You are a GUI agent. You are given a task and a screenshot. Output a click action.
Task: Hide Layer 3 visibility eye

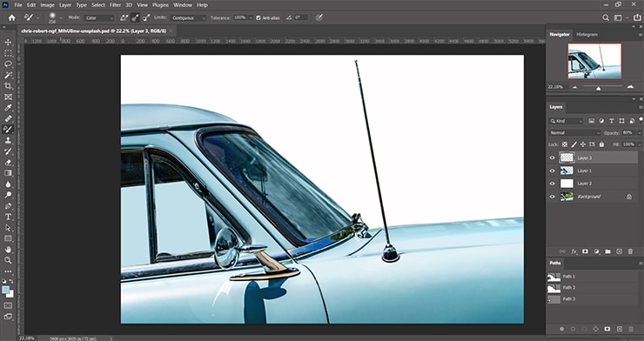point(552,157)
